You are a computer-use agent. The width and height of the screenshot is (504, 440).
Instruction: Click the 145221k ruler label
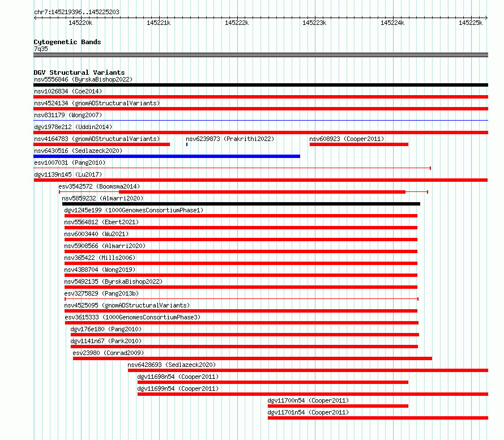coord(159,23)
